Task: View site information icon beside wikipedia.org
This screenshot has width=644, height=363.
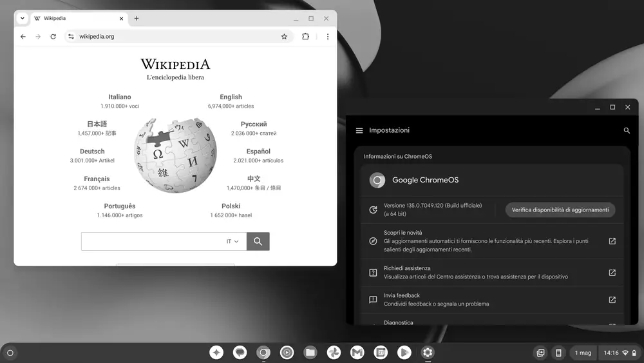Action: coord(71,37)
